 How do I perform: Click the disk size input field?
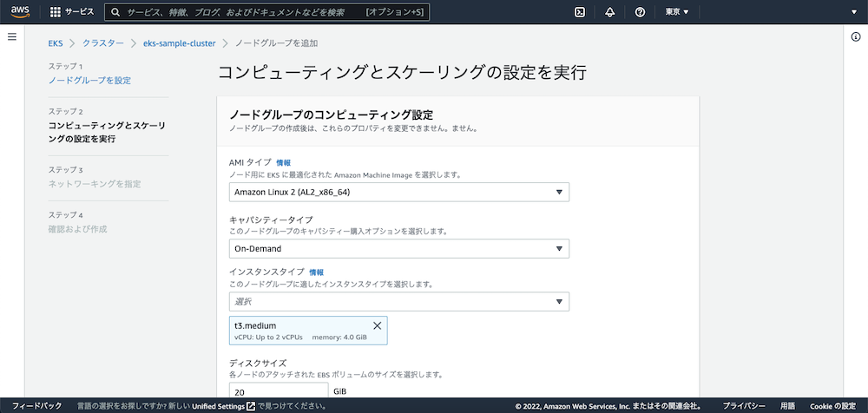click(278, 392)
